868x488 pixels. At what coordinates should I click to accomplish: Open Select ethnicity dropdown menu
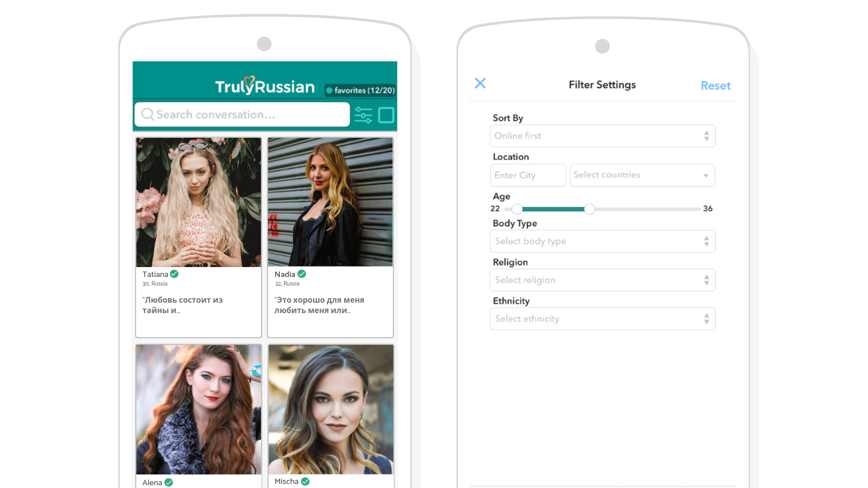[x=602, y=318]
